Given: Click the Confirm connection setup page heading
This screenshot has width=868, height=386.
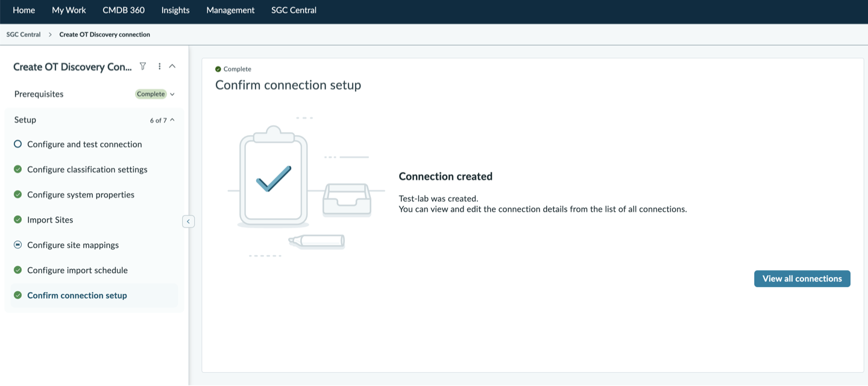Looking at the screenshot, I should pos(288,85).
